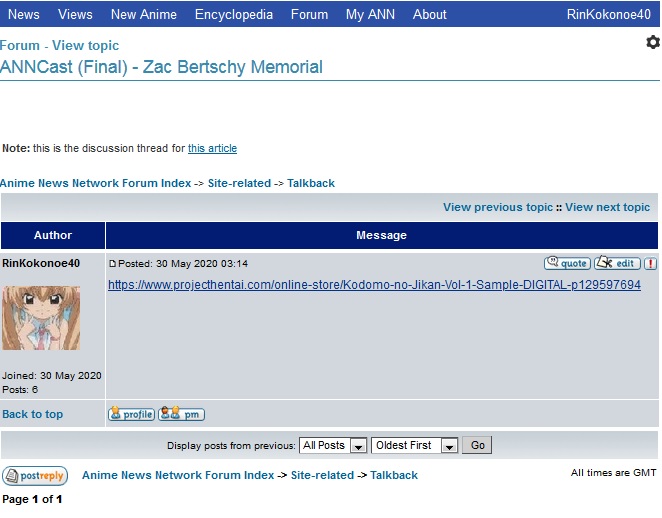Open the Encyclopedia menu

pyautogui.click(x=234, y=14)
